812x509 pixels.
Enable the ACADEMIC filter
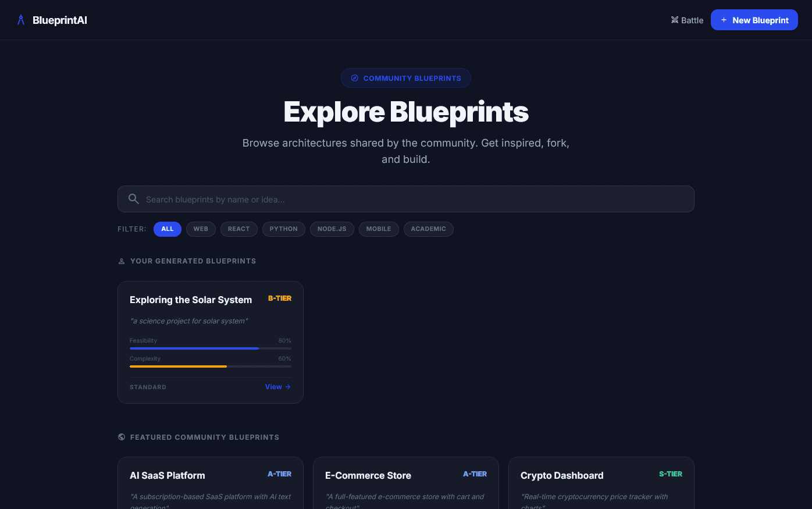[x=429, y=229]
